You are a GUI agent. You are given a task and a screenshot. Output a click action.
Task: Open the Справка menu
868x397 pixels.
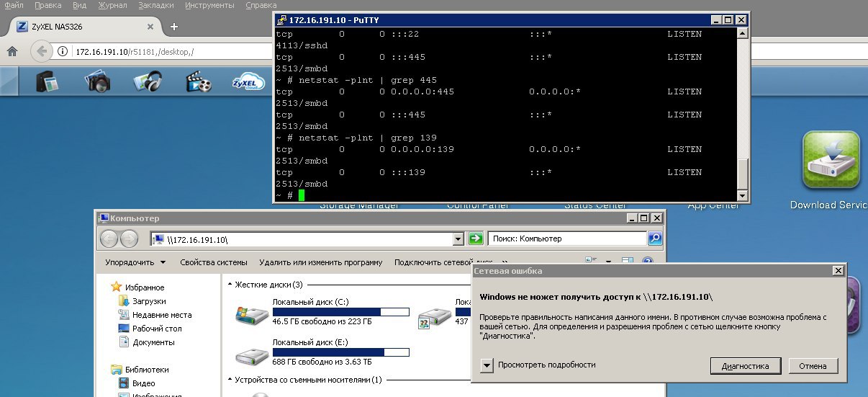261,5
